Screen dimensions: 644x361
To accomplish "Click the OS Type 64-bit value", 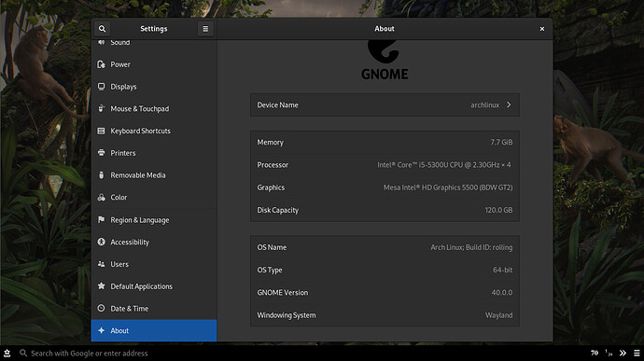I will pos(503,270).
